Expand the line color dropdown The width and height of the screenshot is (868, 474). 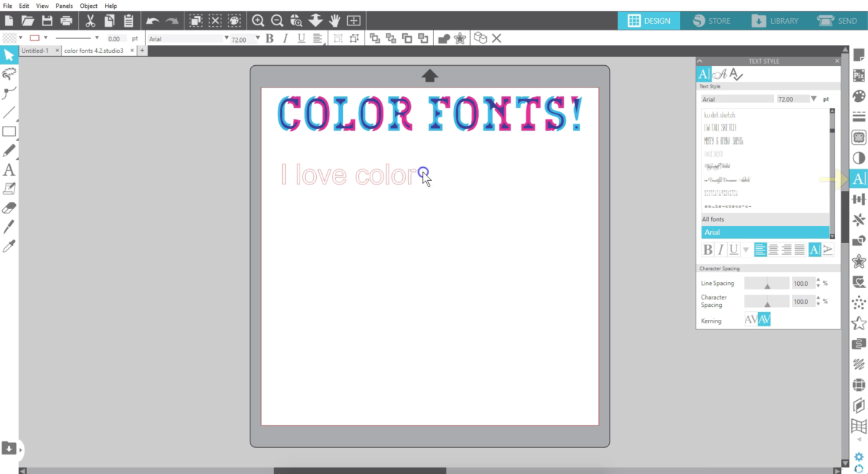click(46, 38)
